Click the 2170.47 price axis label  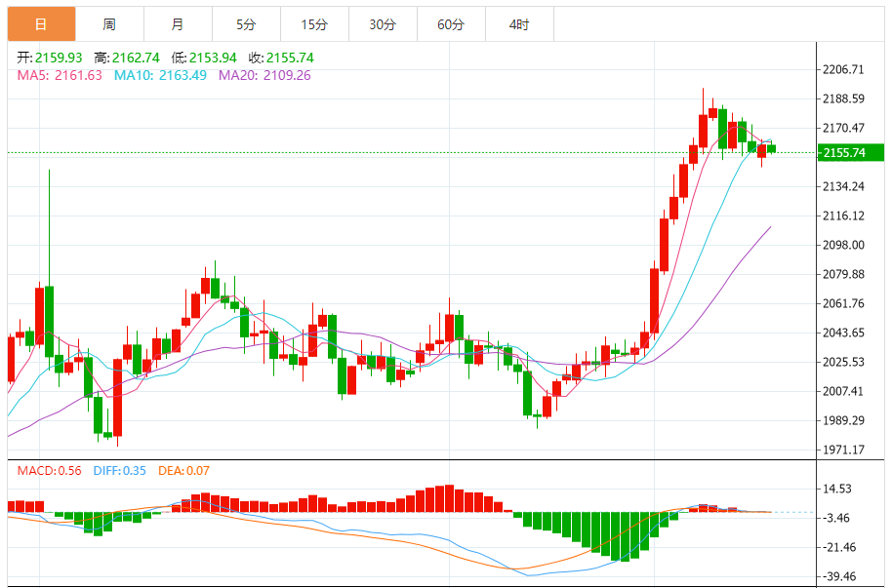tap(843, 128)
